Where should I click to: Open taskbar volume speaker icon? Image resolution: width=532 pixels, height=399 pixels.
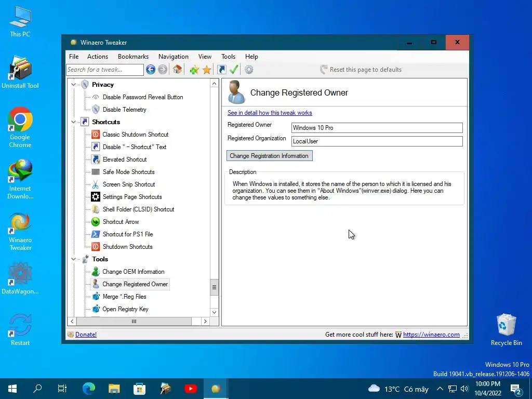[x=465, y=389]
